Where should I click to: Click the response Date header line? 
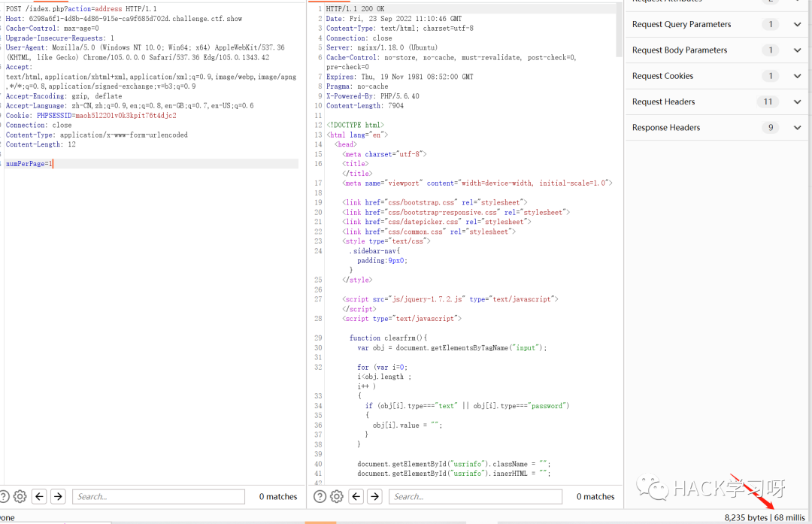pyautogui.click(x=393, y=19)
